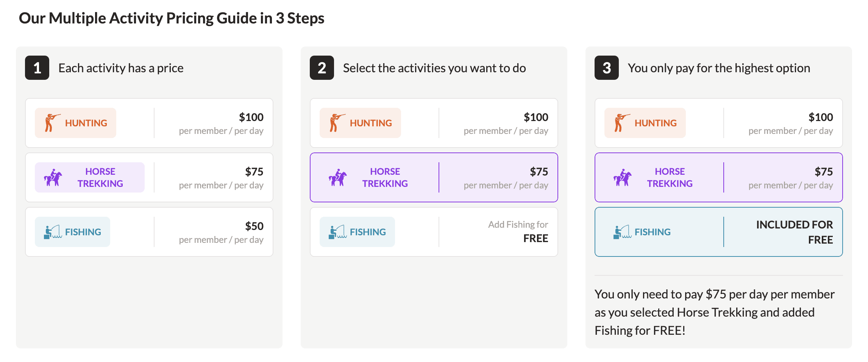
Task: Click the fishing icon in step 3
Action: tap(622, 232)
